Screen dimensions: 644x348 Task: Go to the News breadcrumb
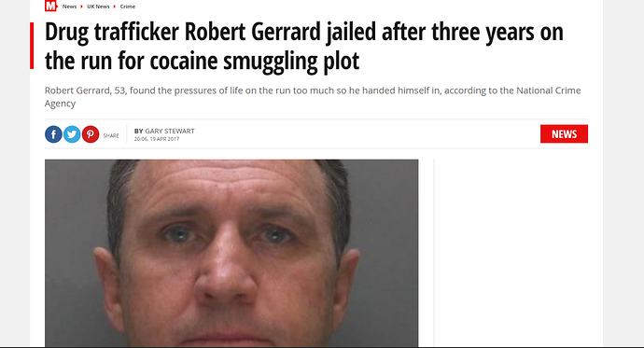click(x=69, y=7)
